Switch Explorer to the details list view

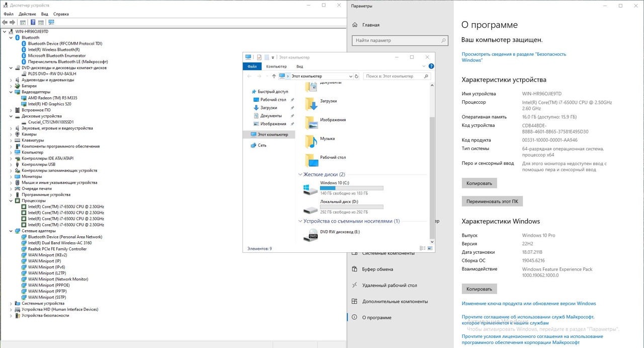(424, 248)
